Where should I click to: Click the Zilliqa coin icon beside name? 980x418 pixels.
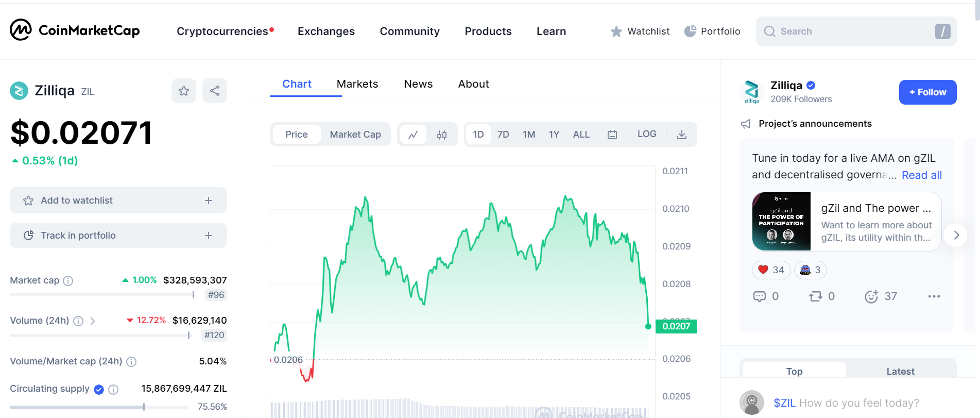click(19, 91)
